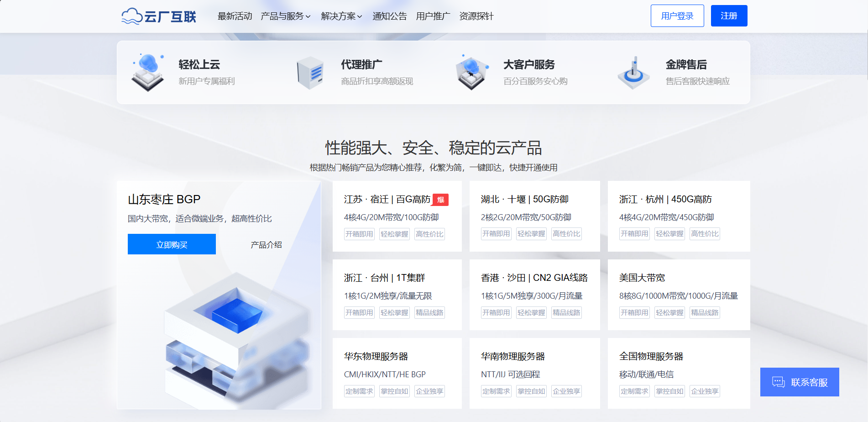
Task: Open the 产品介绍 link
Action: click(x=265, y=244)
